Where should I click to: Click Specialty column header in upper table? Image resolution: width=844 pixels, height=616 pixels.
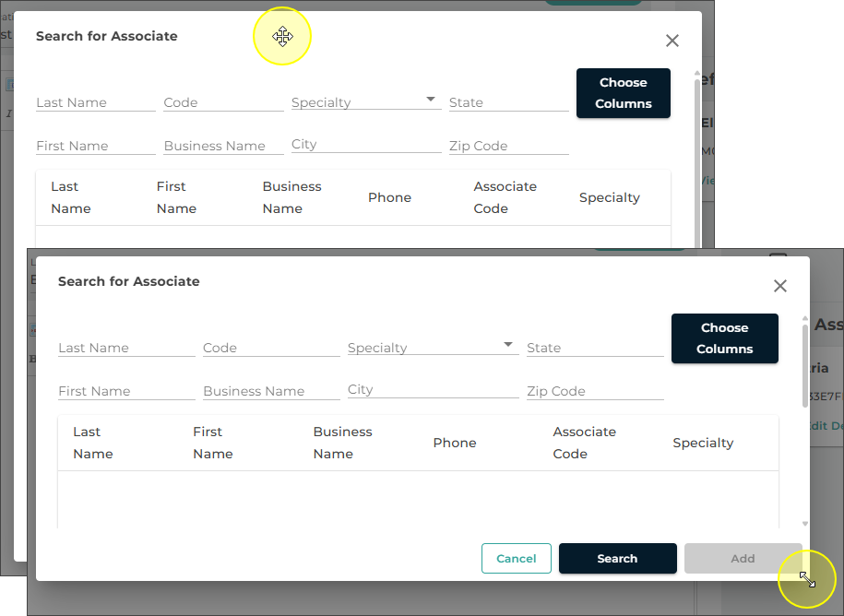(x=610, y=197)
